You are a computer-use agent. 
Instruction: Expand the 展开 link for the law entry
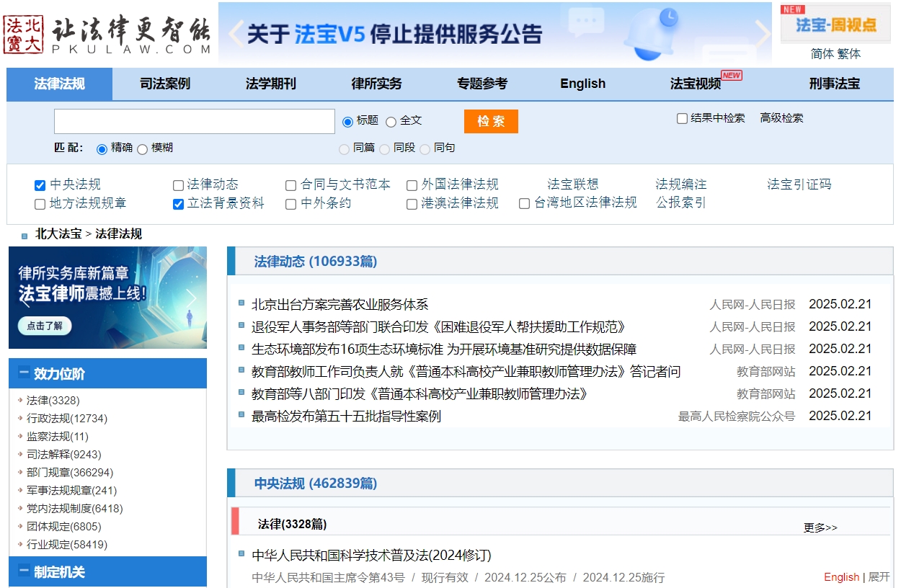[879, 577]
